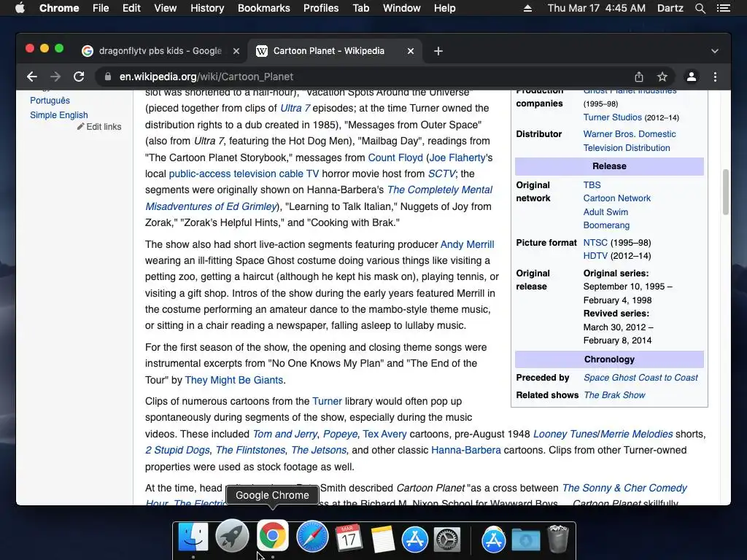Click the padlock site info icon
Screen dimensions: 747x560
(x=108, y=77)
